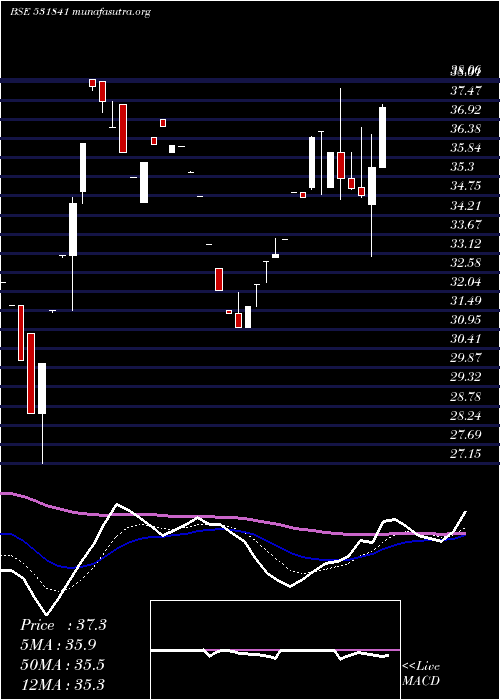Click the tall red candle body beside the 30.41 line
Image resolution: width=500 pixels, height=700 pixels.
pyautogui.click(x=31, y=373)
